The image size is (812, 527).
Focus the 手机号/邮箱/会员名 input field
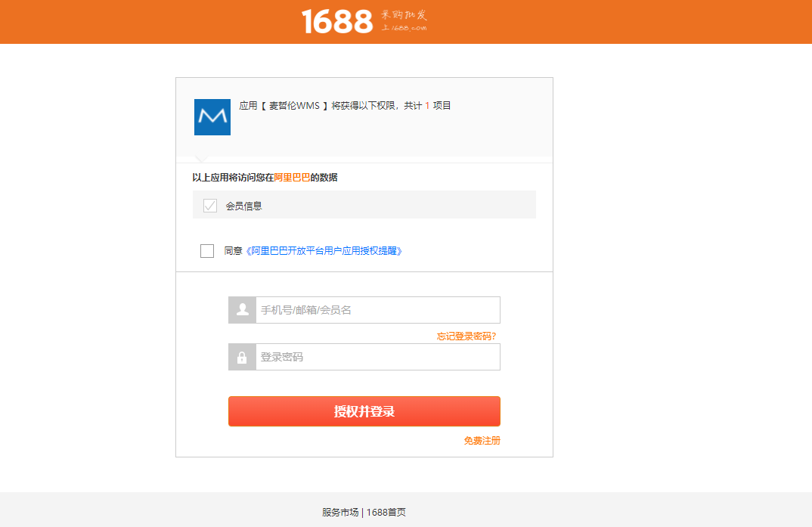click(378, 310)
